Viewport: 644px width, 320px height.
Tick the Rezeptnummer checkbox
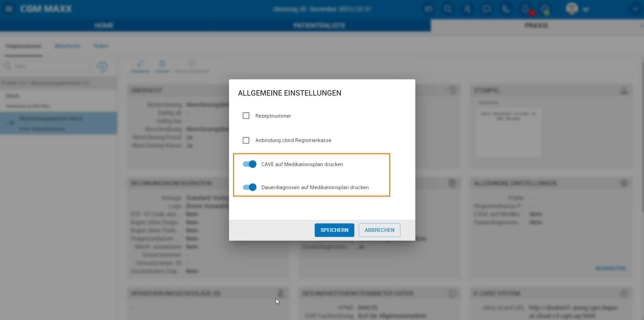tap(246, 116)
